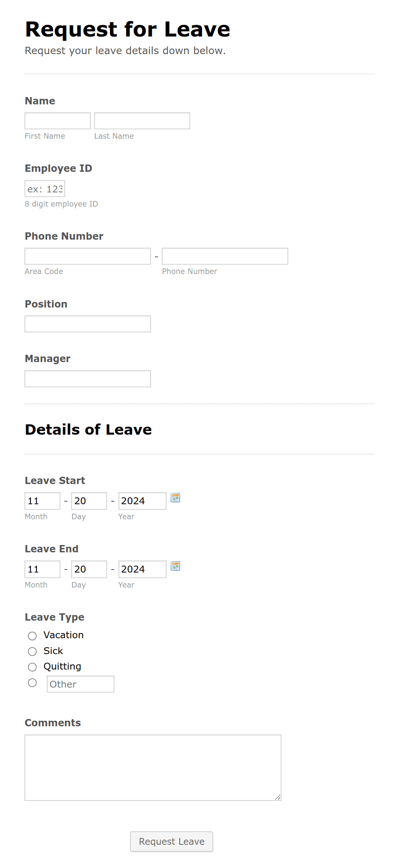Grab the Comments textarea resize handle
The image size is (399, 868).
coord(278,797)
